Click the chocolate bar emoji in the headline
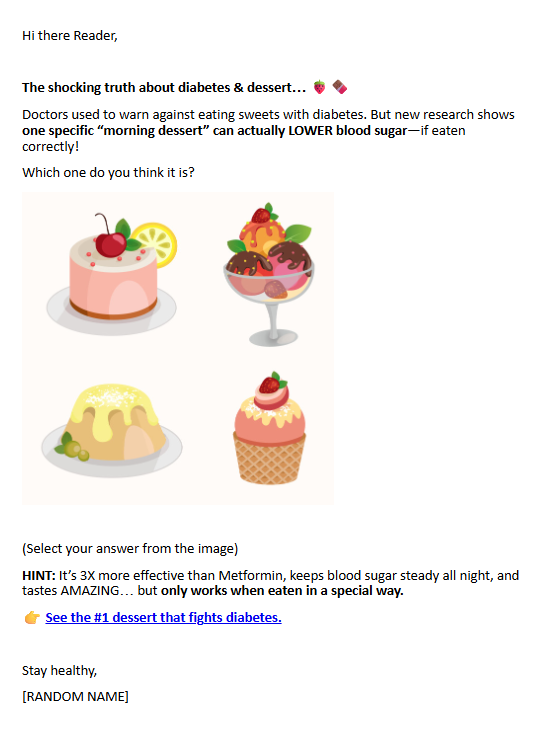This screenshot has width=547, height=734. tap(340, 87)
